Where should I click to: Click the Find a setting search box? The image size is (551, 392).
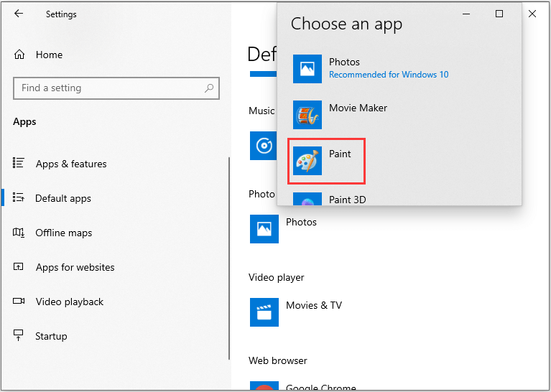pos(108,88)
